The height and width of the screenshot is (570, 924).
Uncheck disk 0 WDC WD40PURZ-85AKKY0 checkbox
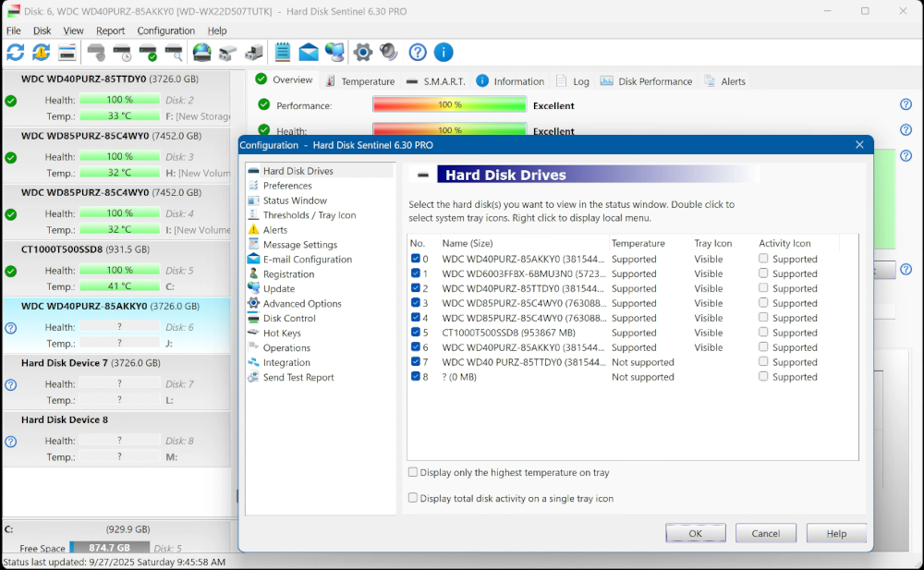(416, 258)
